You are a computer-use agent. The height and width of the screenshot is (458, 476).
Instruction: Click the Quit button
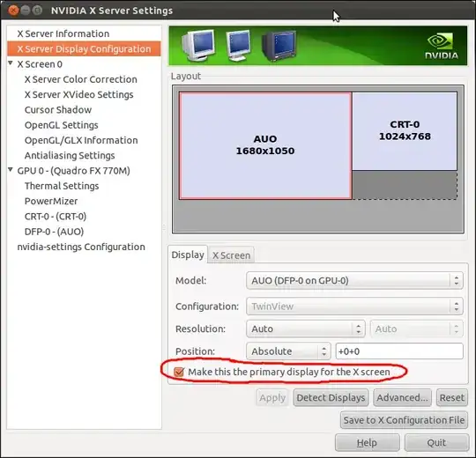click(436, 443)
